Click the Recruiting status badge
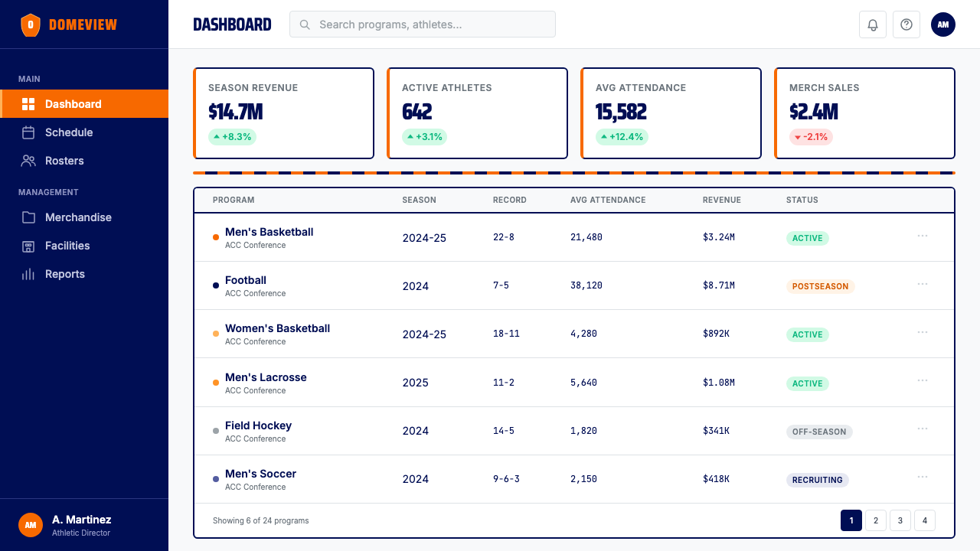 (x=817, y=480)
